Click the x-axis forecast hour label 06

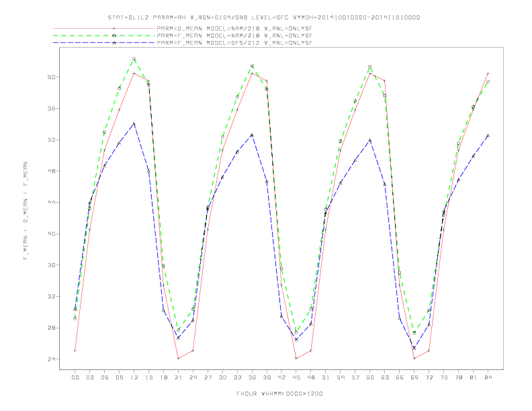[105, 377]
